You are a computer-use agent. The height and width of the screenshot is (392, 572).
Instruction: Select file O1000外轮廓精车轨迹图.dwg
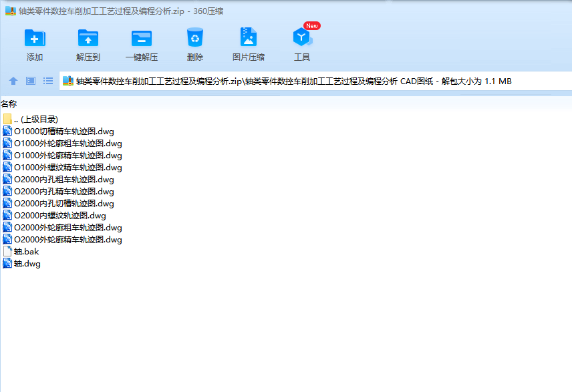pos(68,156)
